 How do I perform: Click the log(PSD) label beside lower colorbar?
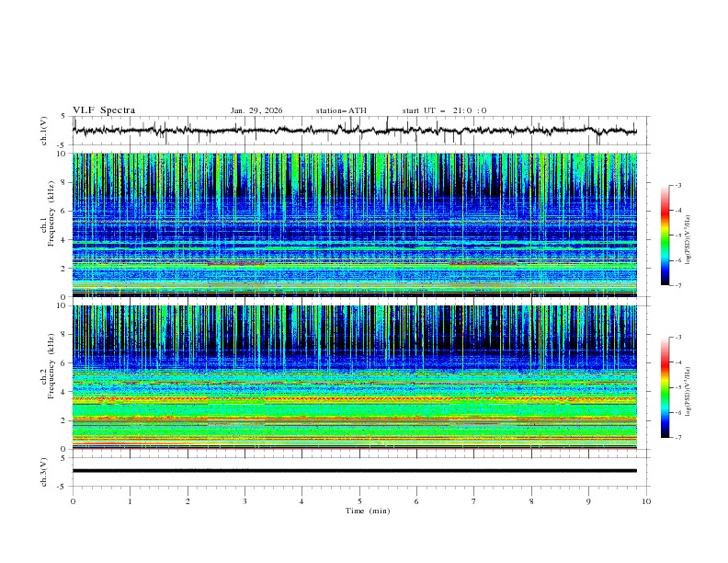(x=688, y=392)
